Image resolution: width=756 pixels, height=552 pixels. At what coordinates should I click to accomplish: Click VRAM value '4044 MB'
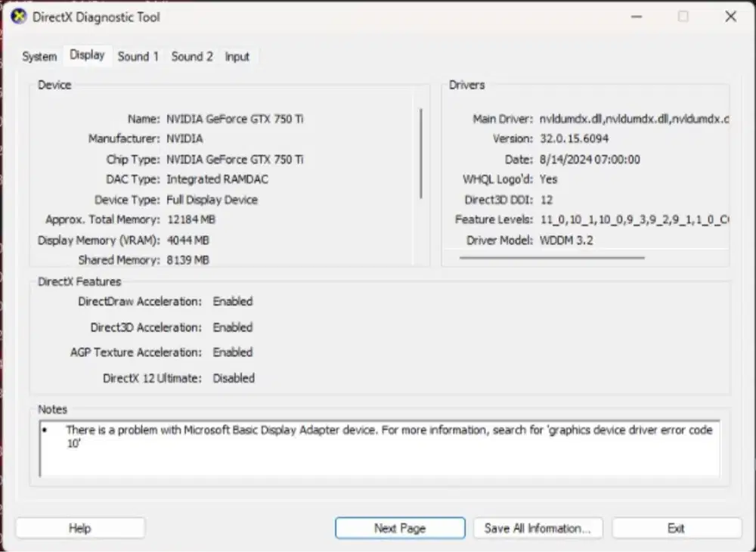188,240
